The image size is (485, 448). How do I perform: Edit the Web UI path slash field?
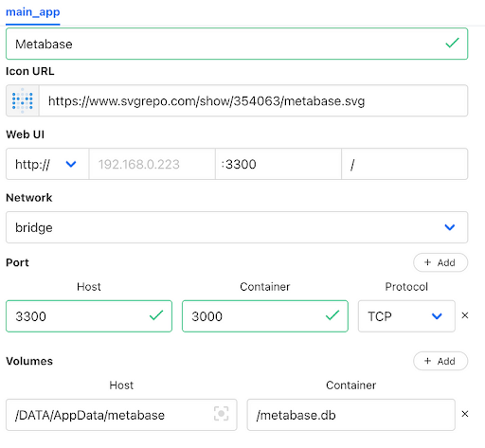[x=404, y=164]
